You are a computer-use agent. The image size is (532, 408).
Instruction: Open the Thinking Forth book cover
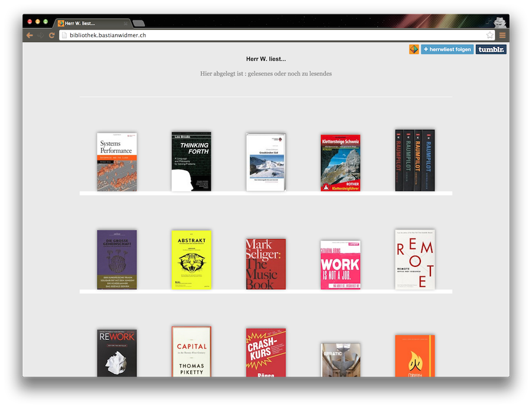(x=192, y=162)
